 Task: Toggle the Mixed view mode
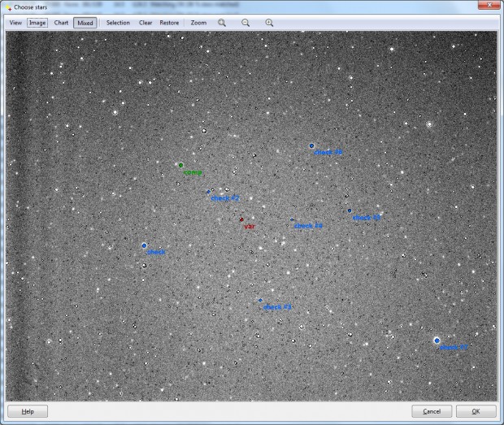click(85, 23)
